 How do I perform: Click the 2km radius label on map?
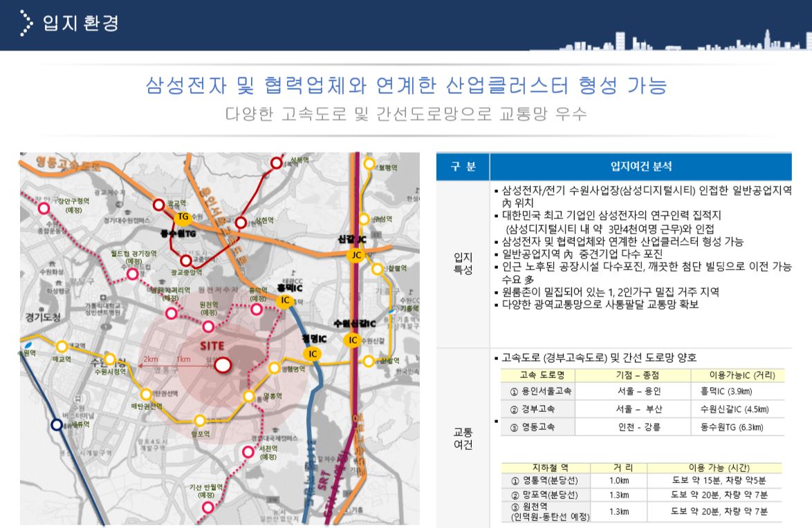pyautogui.click(x=151, y=359)
